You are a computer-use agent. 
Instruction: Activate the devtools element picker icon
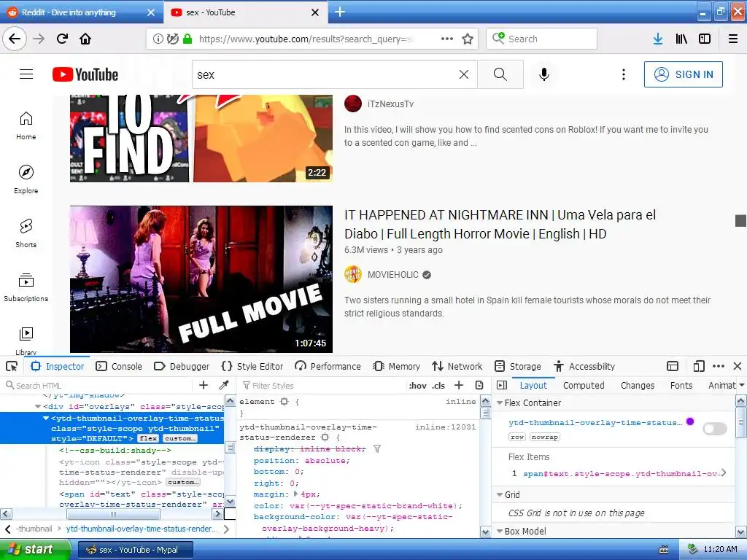point(12,366)
